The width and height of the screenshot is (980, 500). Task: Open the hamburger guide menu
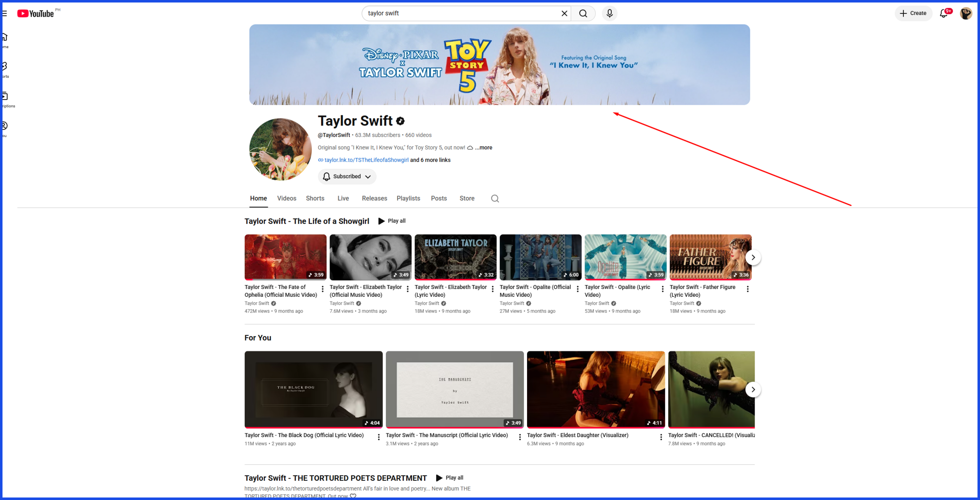point(5,13)
